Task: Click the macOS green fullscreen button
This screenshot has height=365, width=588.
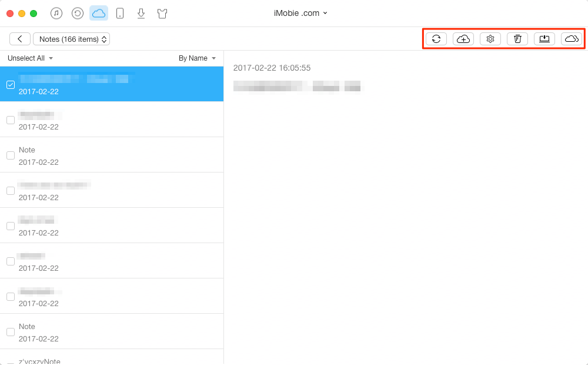Action: click(x=34, y=14)
